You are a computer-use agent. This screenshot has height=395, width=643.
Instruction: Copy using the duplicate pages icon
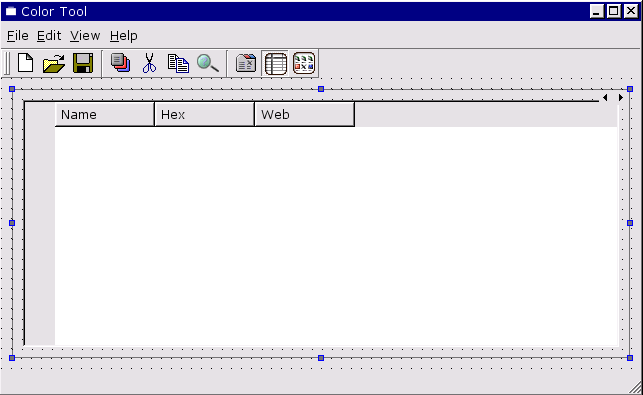[178, 63]
